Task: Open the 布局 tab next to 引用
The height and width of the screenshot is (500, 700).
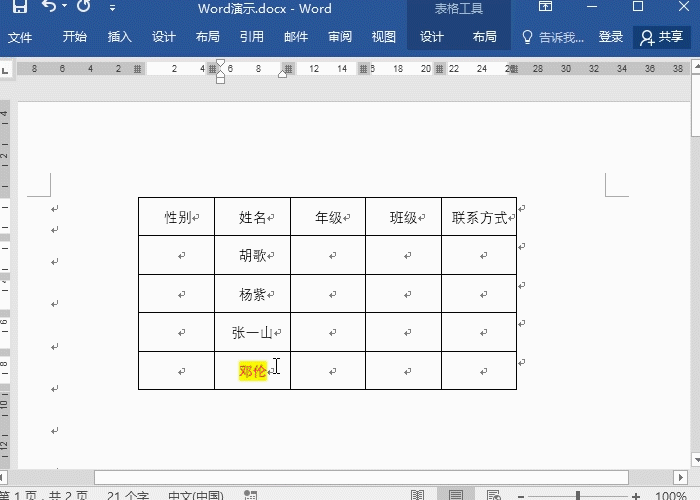Action: tap(208, 37)
